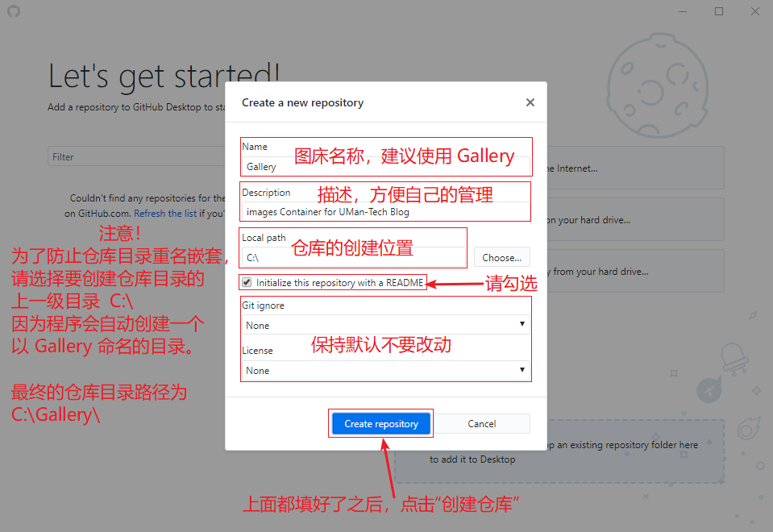Close the Create a new repository dialog
This screenshot has height=532, width=773.
click(x=530, y=102)
